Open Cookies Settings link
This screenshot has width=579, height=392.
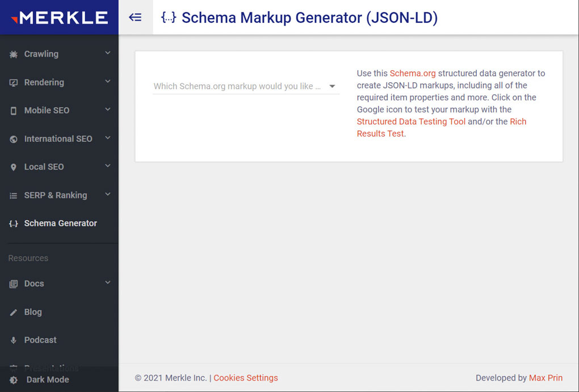click(246, 378)
